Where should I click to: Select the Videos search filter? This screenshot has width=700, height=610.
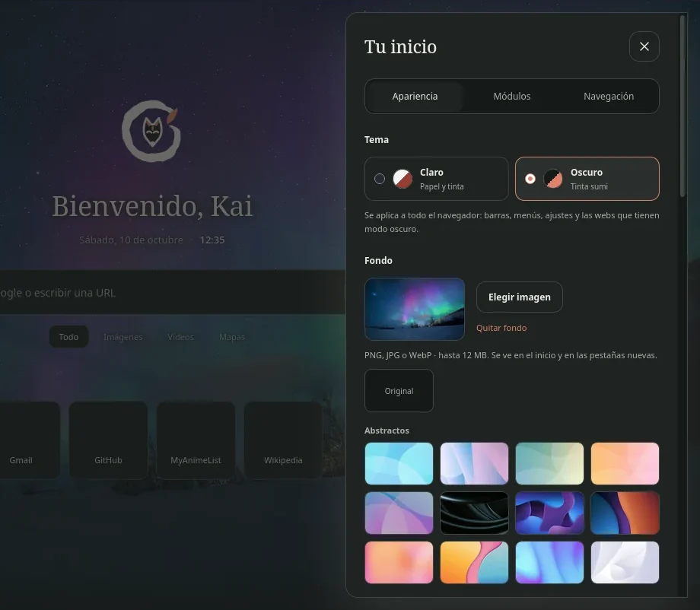181,337
